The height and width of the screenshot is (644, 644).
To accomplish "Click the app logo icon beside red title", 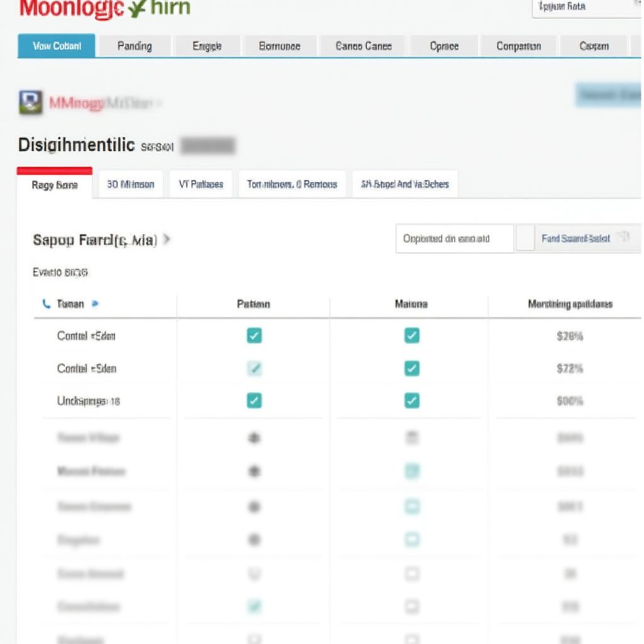I will click(x=31, y=102).
